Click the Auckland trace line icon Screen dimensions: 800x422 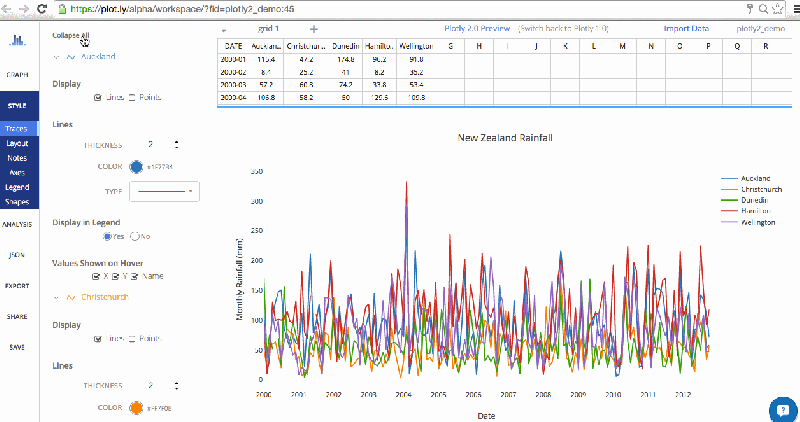[x=71, y=57]
